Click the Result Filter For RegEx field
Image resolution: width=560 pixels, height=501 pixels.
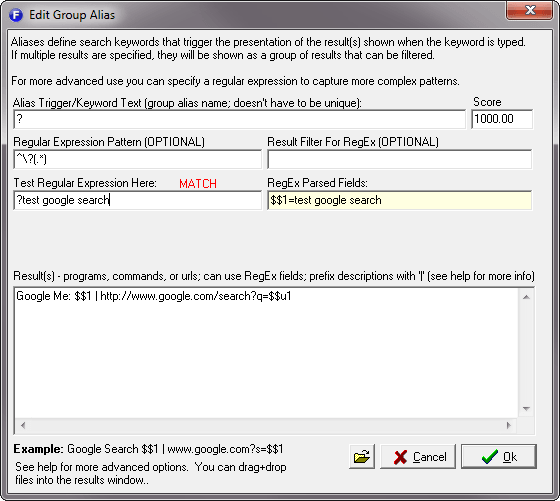(x=400, y=159)
